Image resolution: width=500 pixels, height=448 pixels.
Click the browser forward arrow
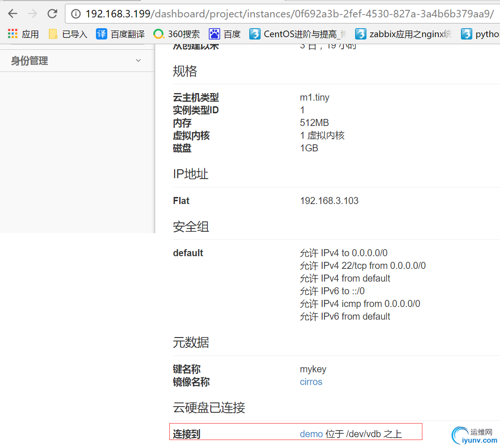[x=32, y=14]
